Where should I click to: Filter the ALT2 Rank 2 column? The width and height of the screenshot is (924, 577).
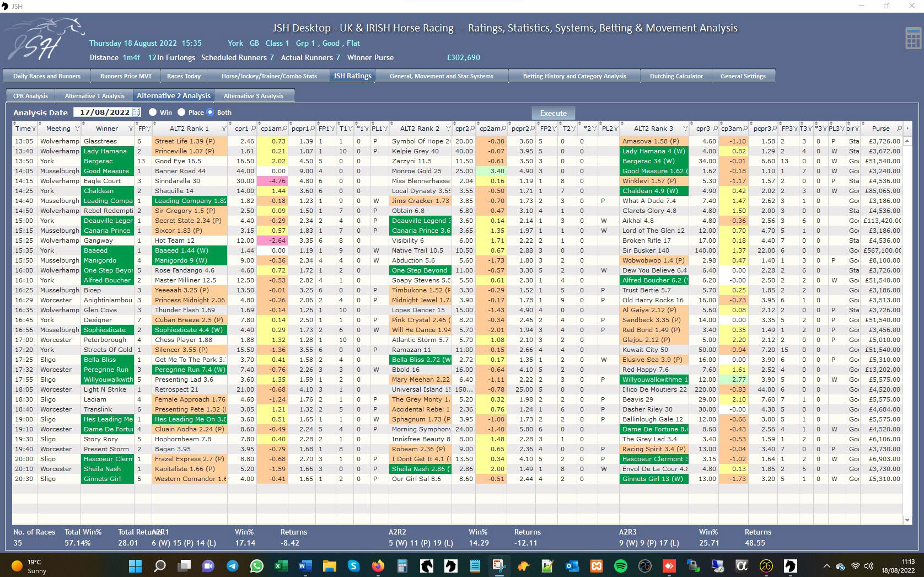(x=448, y=129)
